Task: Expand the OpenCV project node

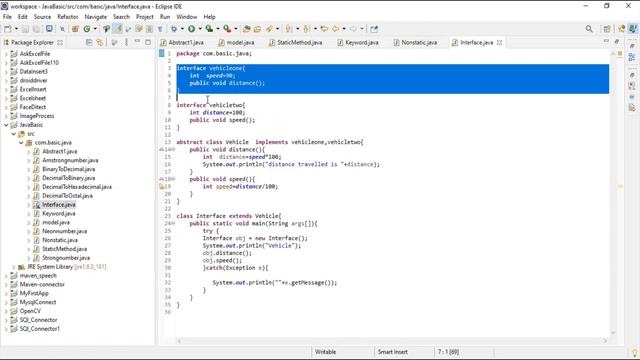Action: tap(6, 311)
